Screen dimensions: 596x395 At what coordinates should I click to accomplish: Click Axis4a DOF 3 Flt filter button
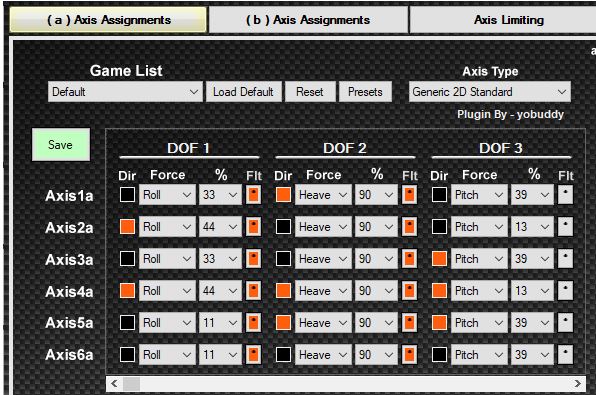(x=566, y=290)
